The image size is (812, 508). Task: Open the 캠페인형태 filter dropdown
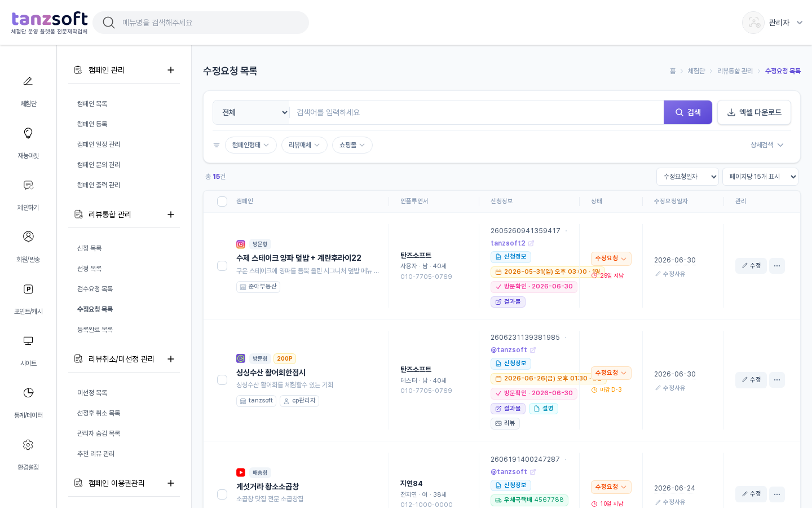coord(251,145)
